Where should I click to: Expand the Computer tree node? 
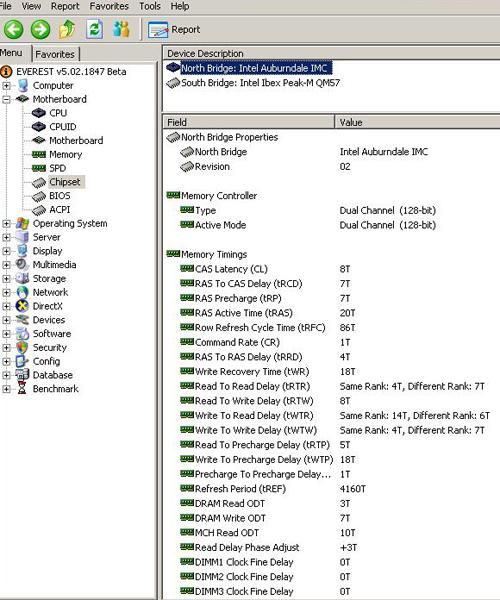click(x=7, y=86)
